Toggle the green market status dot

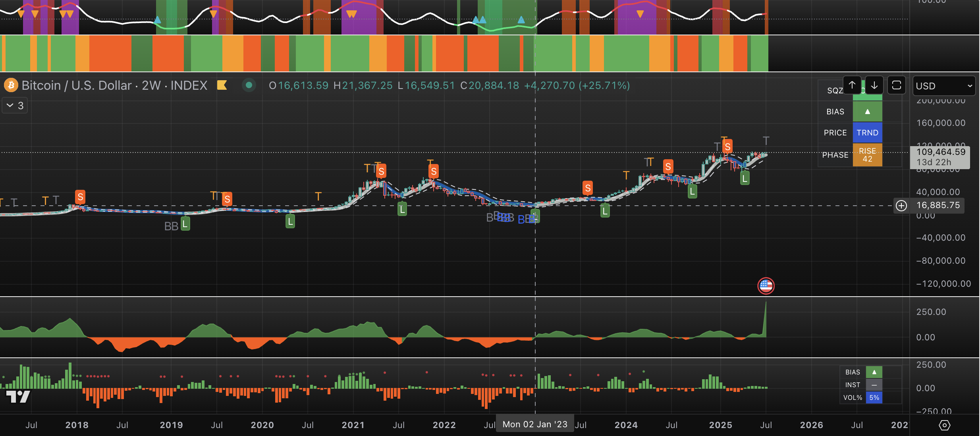click(249, 85)
